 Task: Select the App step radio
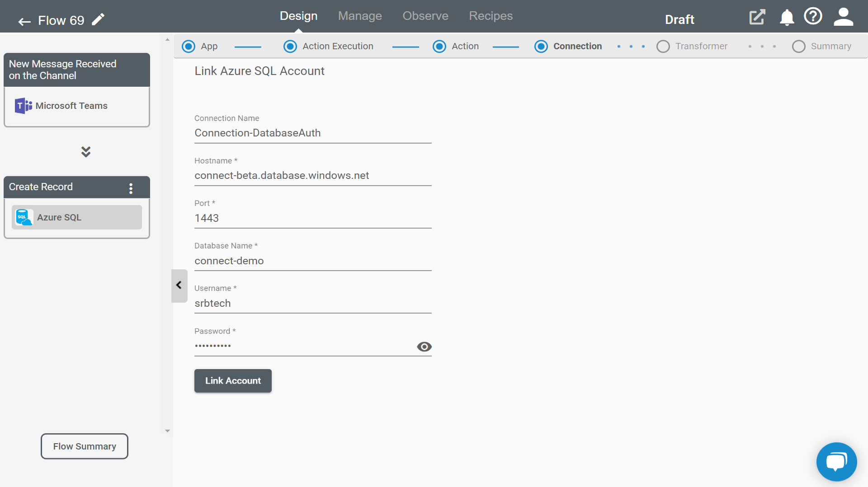click(189, 47)
